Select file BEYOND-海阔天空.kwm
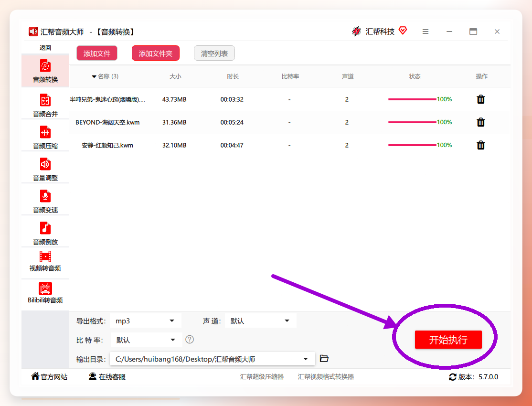This screenshot has width=532, height=406. [x=107, y=122]
